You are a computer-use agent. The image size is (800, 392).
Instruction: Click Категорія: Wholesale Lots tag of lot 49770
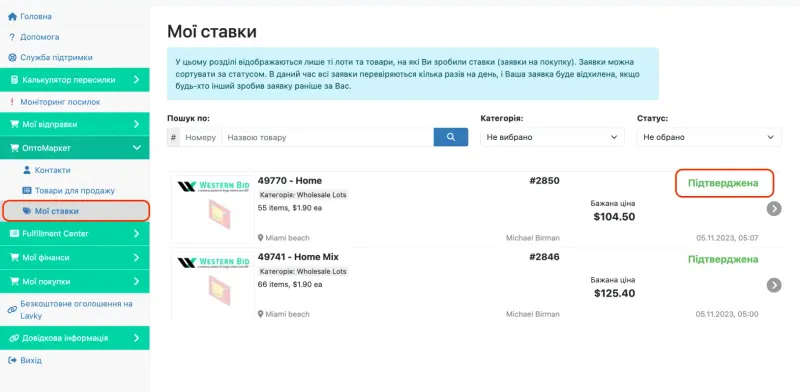point(303,195)
